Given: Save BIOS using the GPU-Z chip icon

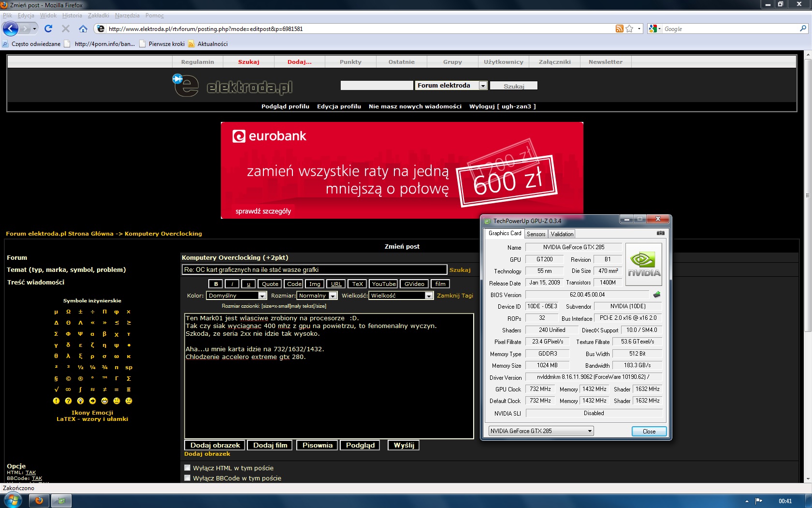Looking at the screenshot, I should click(656, 295).
